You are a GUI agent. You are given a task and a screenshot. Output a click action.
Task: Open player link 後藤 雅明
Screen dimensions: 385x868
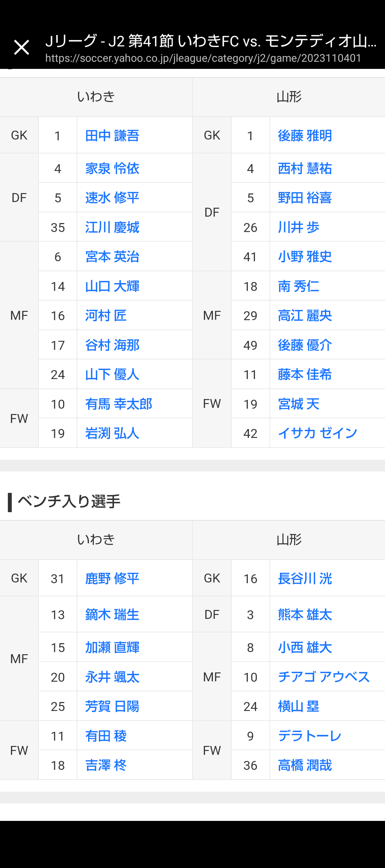tap(305, 136)
